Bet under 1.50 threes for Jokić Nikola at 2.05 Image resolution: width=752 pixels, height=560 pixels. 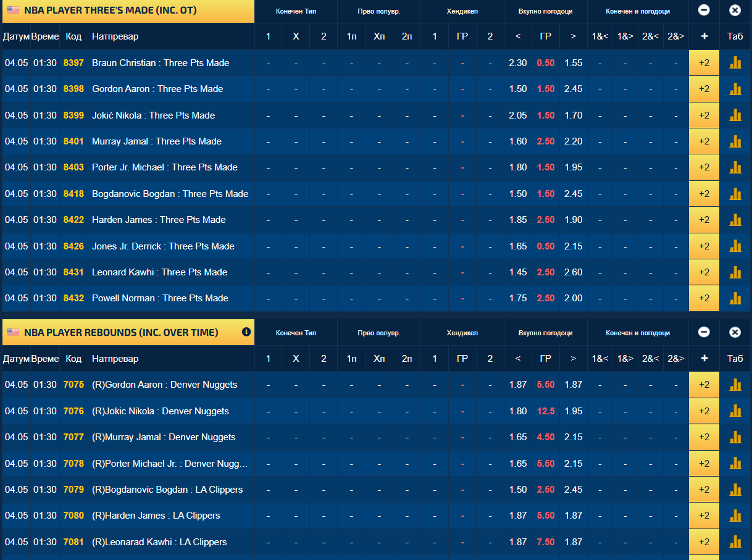[518, 115]
